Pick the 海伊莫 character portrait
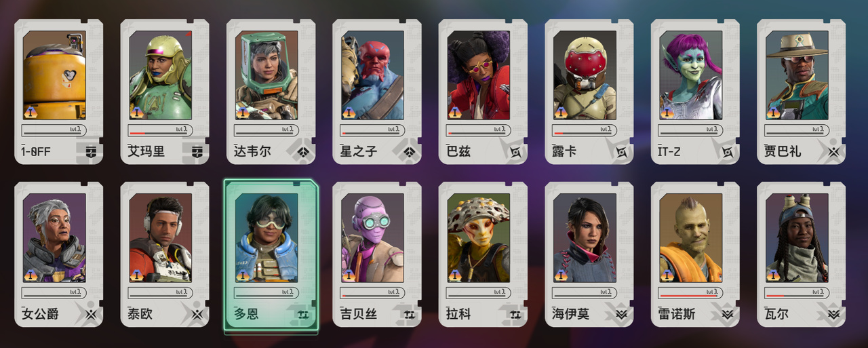This screenshot has height=348, width=868. pyautogui.click(x=585, y=237)
